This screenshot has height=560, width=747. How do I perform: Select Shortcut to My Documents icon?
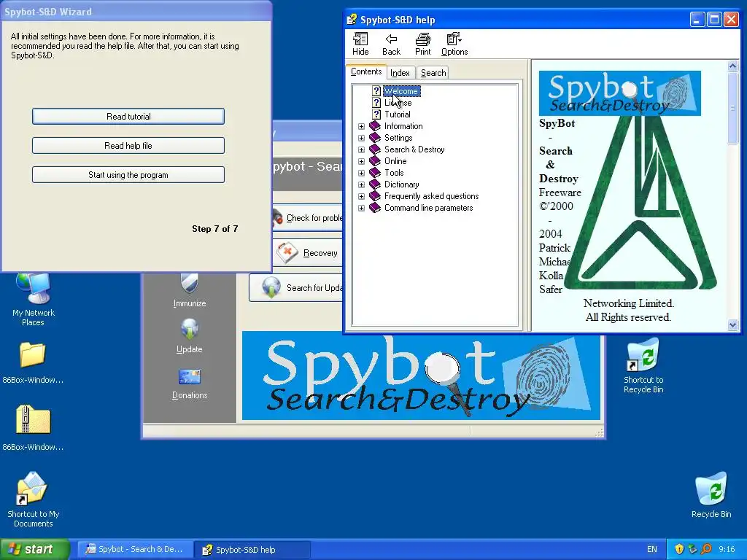(x=33, y=499)
